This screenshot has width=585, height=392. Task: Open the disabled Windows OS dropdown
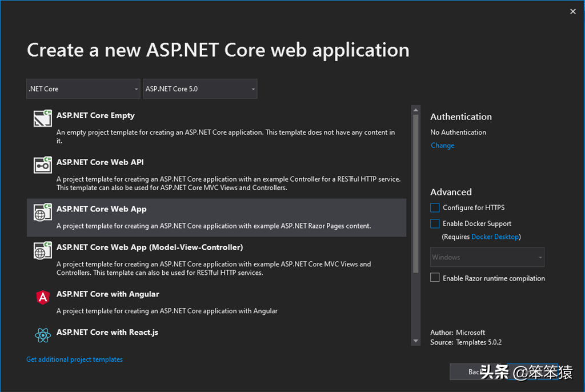[x=487, y=257]
